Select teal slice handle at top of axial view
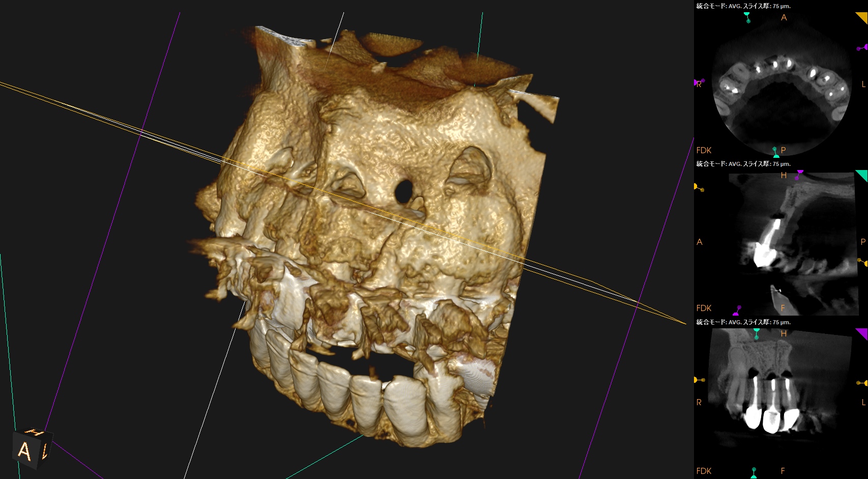868x479 pixels. pyautogui.click(x=747, y=17)
